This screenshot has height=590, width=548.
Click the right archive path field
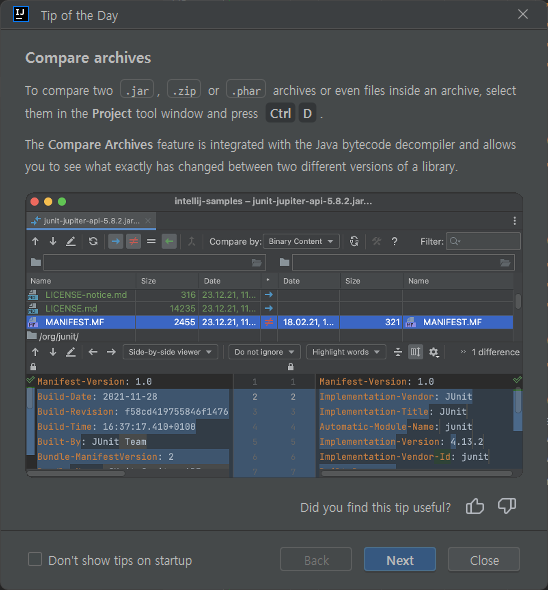click(x=403, y=263)
